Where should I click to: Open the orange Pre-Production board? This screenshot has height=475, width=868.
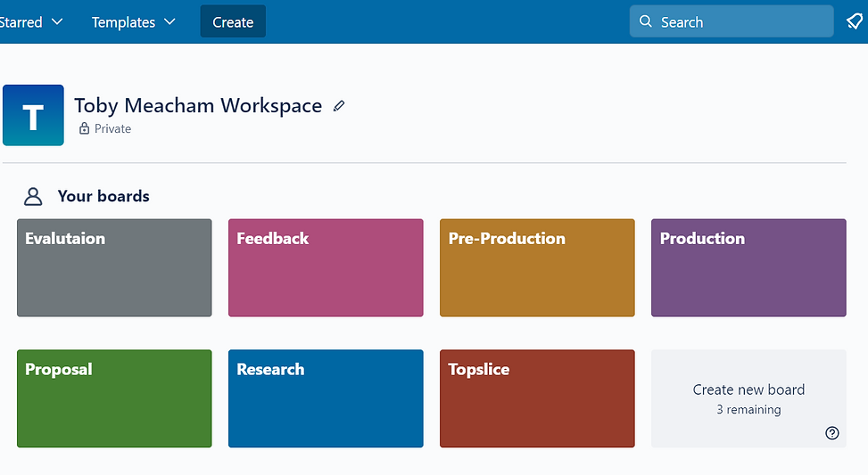click(537, 267)
